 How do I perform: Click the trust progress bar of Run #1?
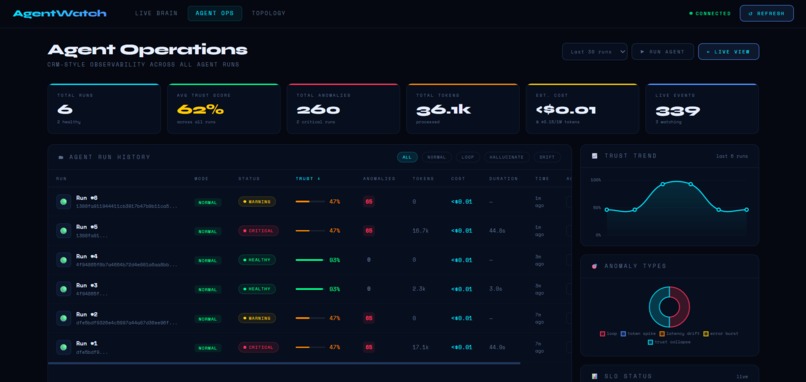coord(310,347)
